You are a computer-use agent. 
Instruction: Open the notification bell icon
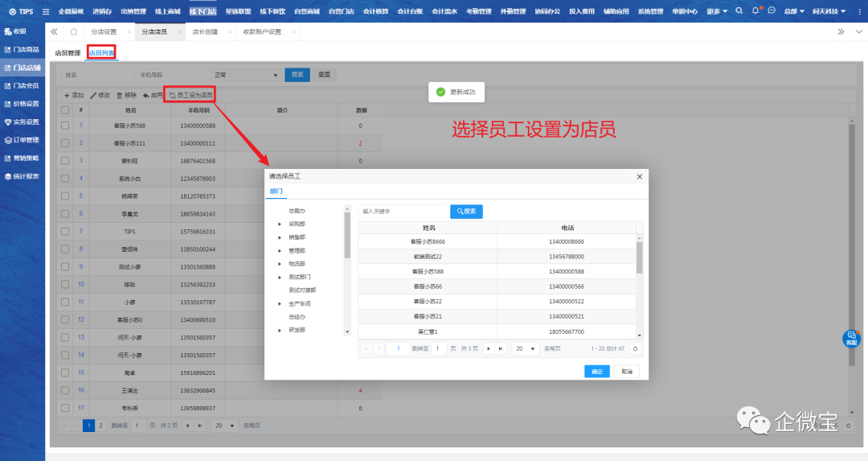pyautogui.click(x=755, y=11)
